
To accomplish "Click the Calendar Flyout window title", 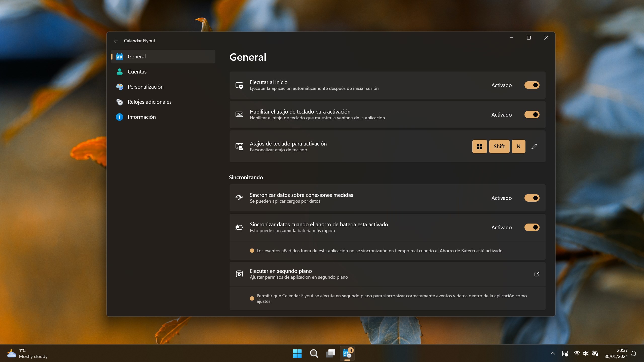I will 139,41.
